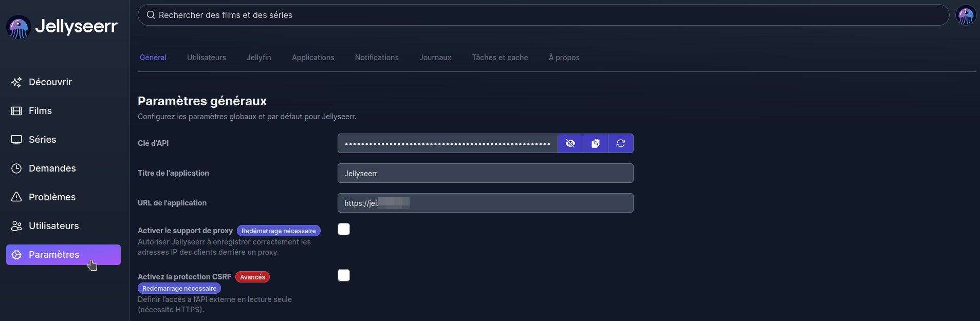Click the Paramètres gear icon
The image size is (980, 321).
(x=16, y=255)
